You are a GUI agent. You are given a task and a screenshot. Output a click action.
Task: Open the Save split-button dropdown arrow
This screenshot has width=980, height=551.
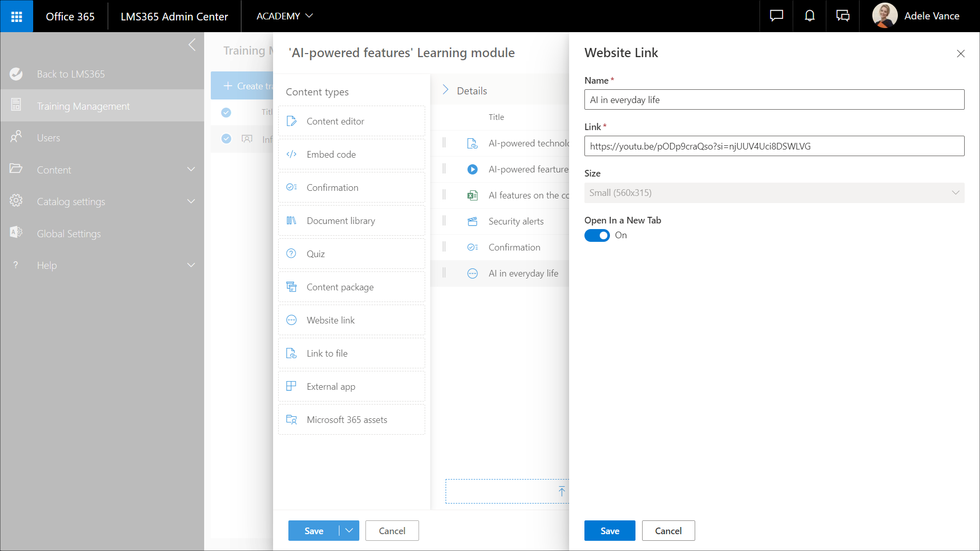point(349,531)
